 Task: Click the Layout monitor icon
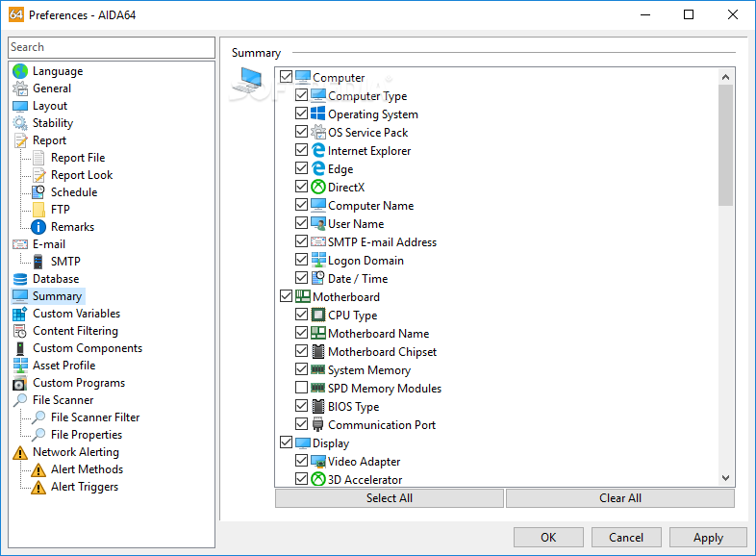pos(20,106)
